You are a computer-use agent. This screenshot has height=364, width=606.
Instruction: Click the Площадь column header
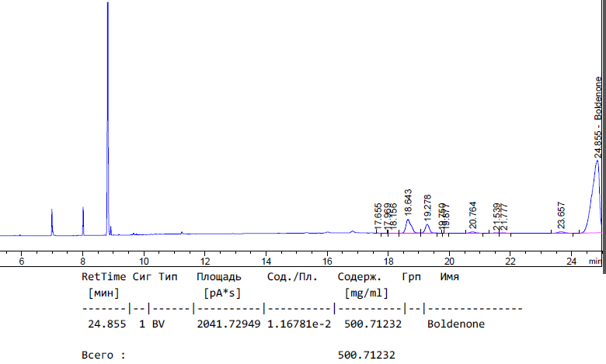coord(218,276)
